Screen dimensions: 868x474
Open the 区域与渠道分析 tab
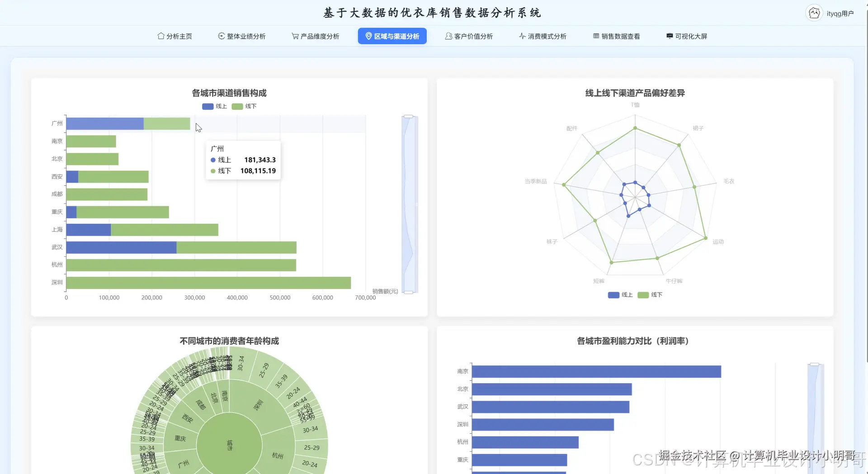[392, 36]
